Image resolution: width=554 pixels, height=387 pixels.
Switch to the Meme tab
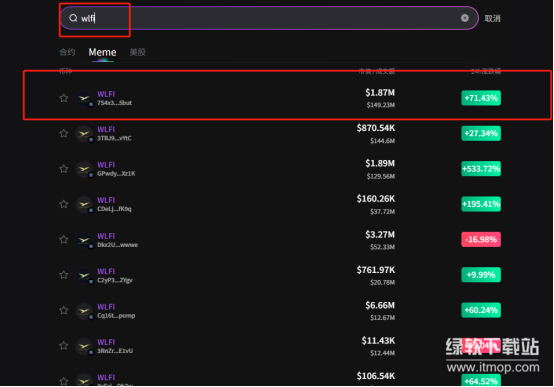coord(102,52)
